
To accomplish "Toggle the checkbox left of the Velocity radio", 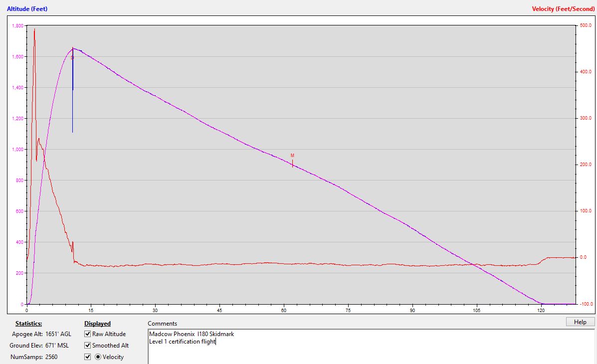I will [88, 357].
